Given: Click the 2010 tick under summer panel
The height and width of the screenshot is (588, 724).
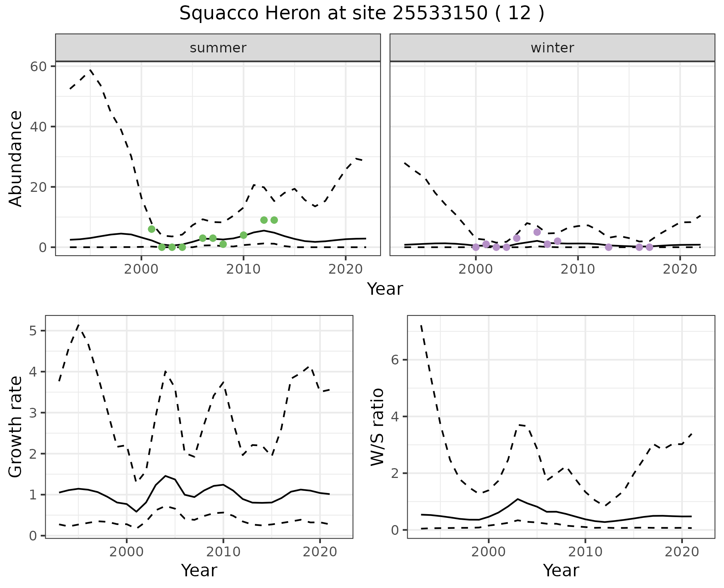Looking at the screenshot, I should (243, 269).
